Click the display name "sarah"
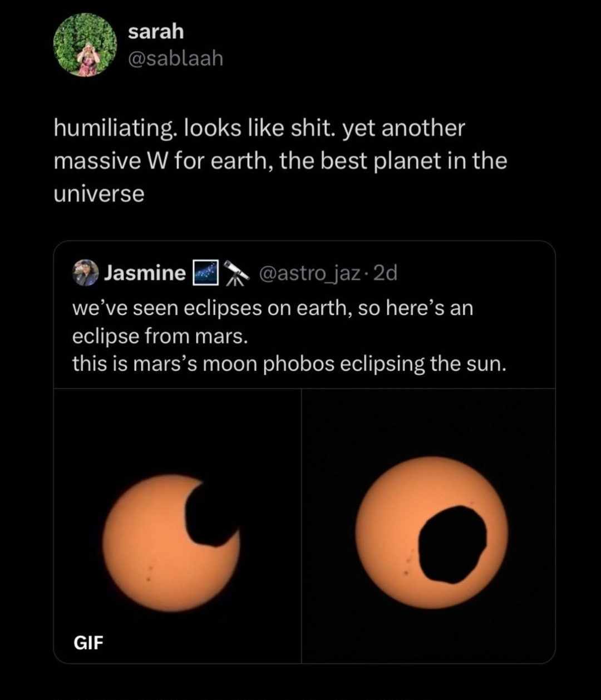The image size is (601, 700). tap(156, 32)
